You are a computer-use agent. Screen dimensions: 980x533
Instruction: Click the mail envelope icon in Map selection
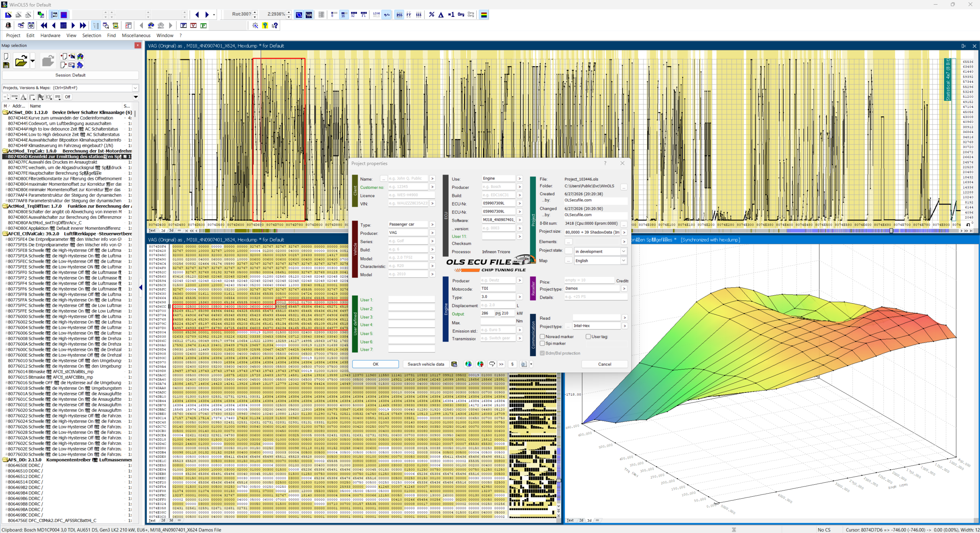[x=72, y=65]
